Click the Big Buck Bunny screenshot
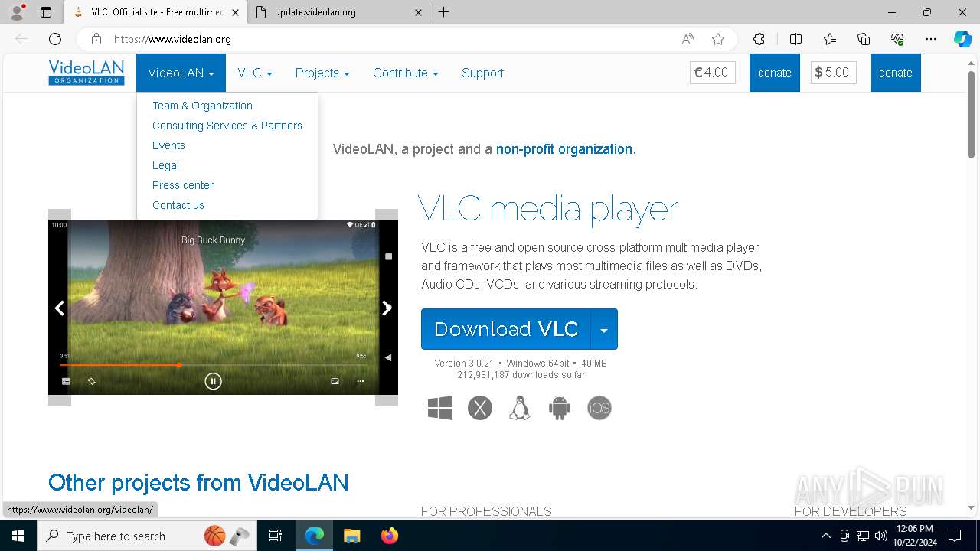 click(x=223, y=308)
